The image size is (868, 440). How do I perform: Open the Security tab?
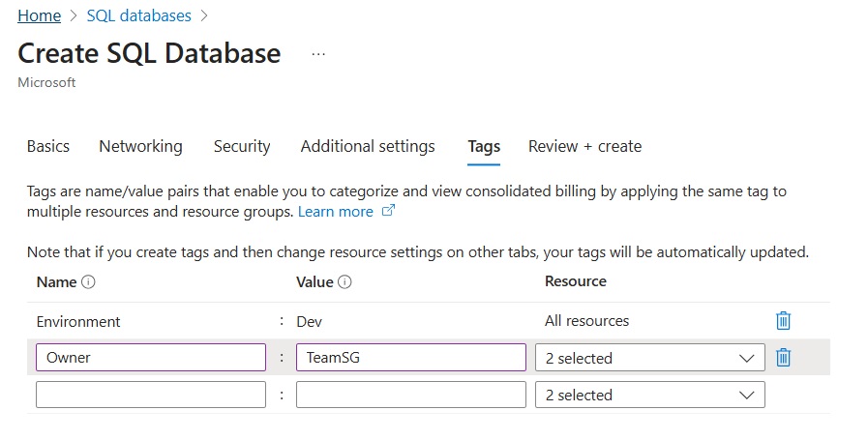[x=242, y=146]
